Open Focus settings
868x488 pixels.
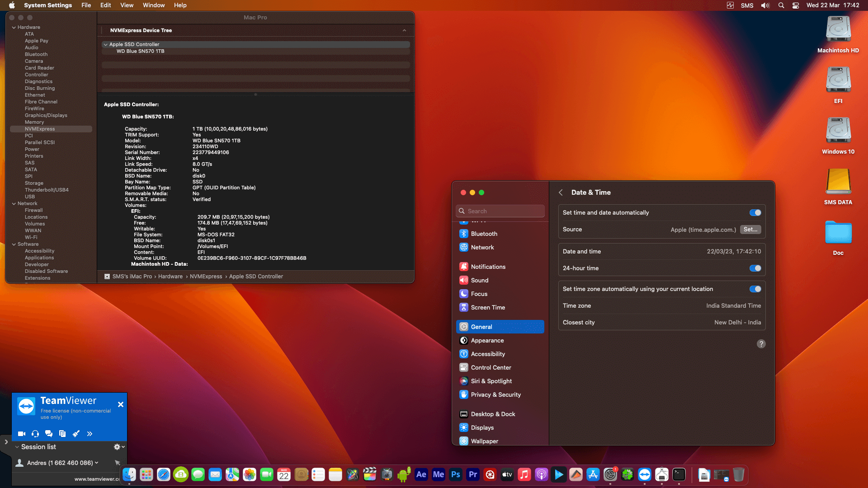point(500,294)
